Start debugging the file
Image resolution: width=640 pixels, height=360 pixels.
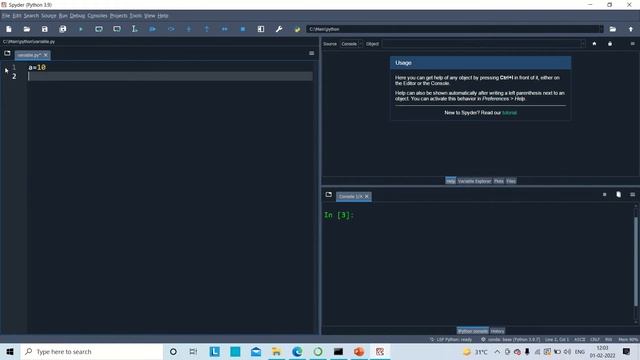(x=153, y=29)
